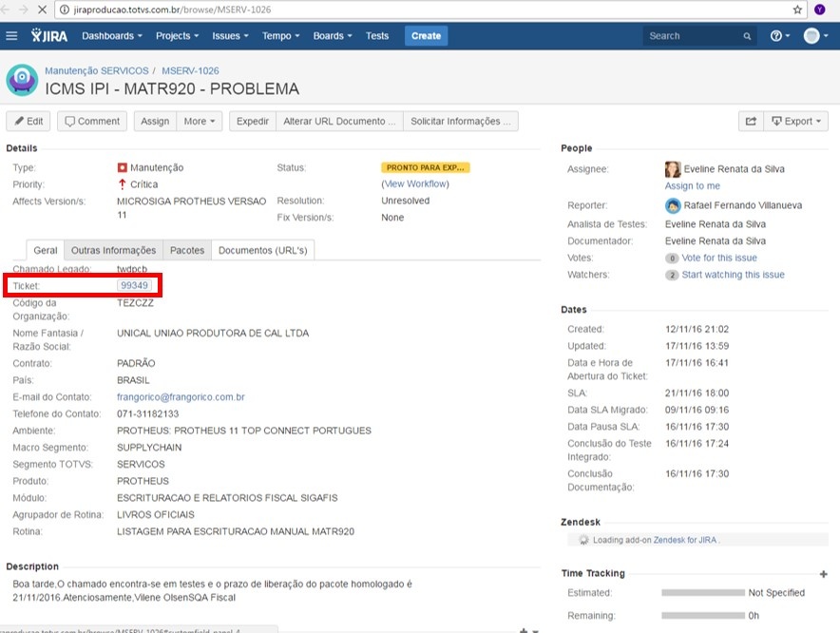The width and height of the screenshot is (840, 633).
Task: Switch to Outras Informações tab
Action: (114, 250)
